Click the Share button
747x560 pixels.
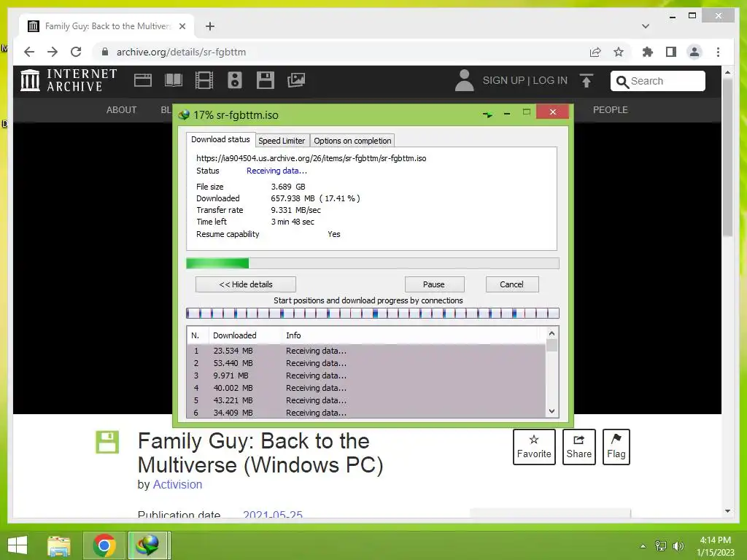coord(578,447)
